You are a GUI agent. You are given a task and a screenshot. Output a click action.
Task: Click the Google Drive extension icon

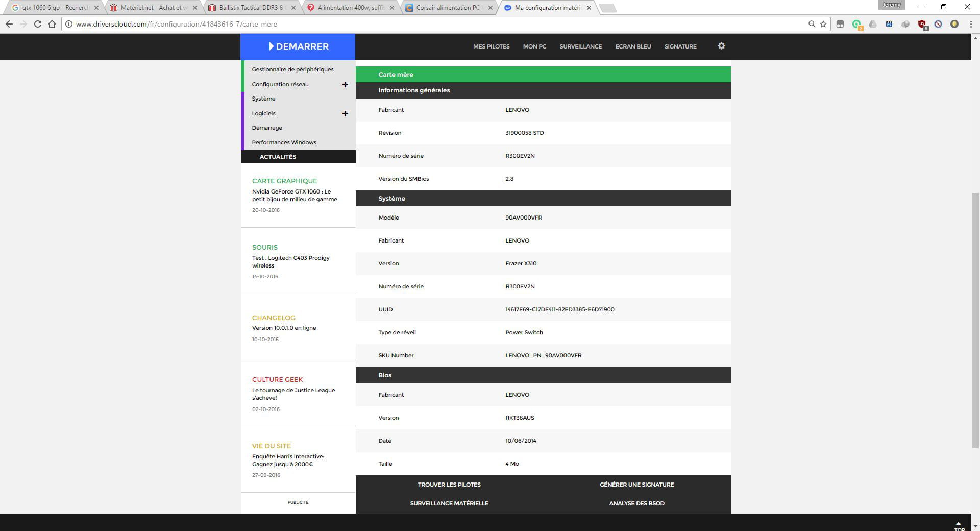(873, 24)
